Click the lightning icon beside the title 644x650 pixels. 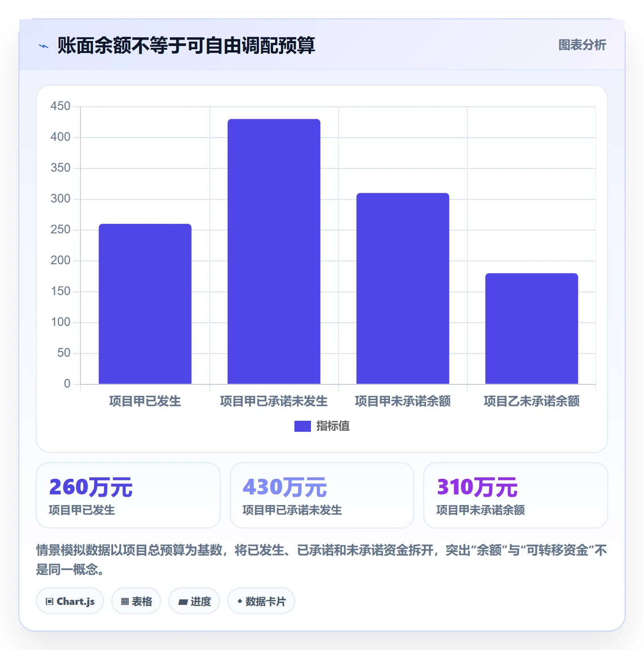click(x=44, y=46)
